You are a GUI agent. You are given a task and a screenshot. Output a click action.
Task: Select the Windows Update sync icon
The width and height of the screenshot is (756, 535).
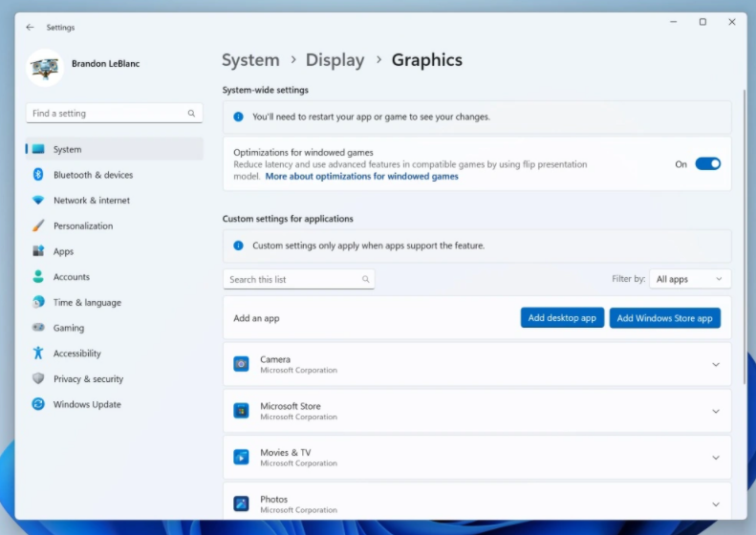pos(38,404)
